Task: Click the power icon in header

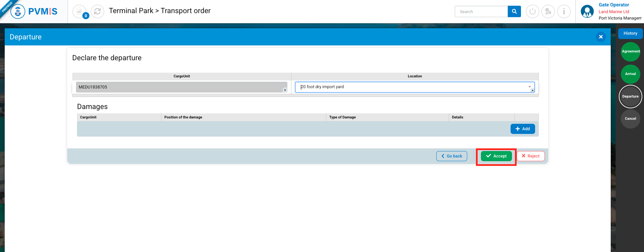Action: click(532, 11)
